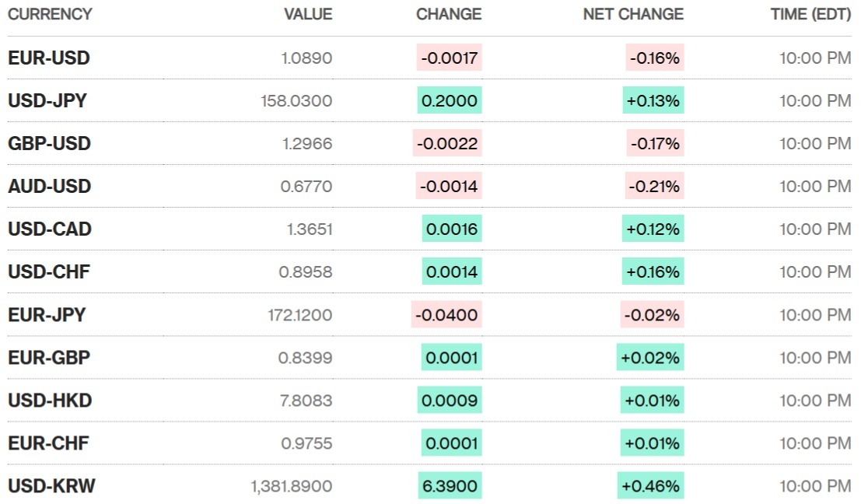Click the red -0.0017 change cell for EUR-USD
This screenshot has width=861, height=504.
(x=450, y=58)
